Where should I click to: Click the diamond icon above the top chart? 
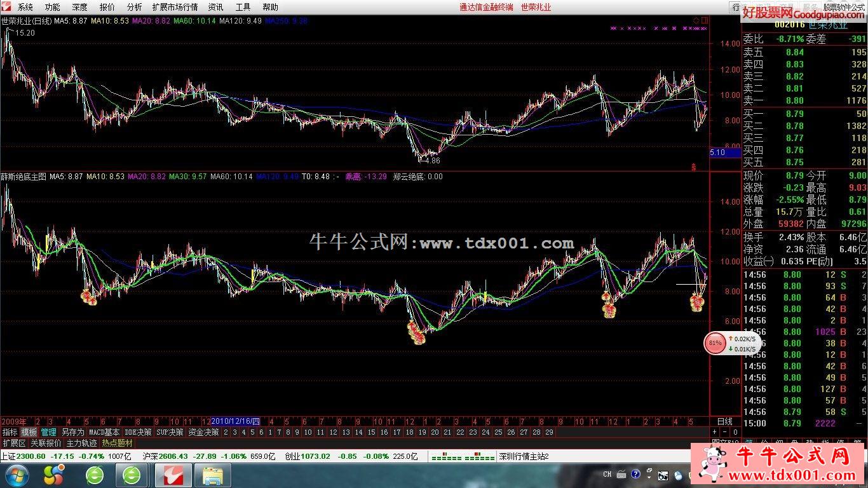(696, 20)
